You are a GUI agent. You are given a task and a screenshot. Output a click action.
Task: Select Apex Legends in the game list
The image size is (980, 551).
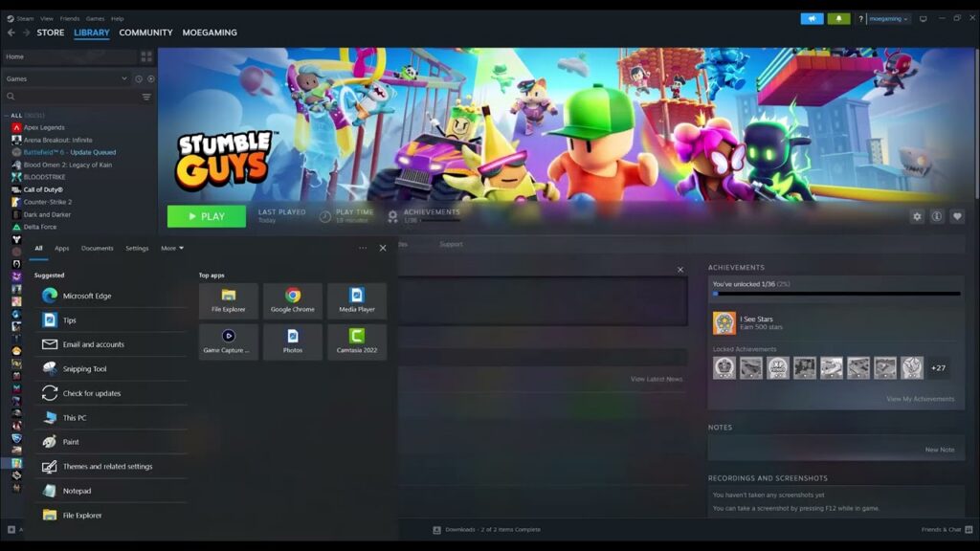click(x=44, y=127)
